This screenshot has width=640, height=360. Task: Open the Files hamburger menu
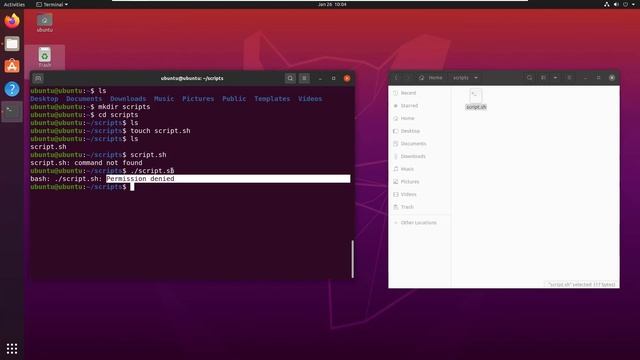pos(569,78)
